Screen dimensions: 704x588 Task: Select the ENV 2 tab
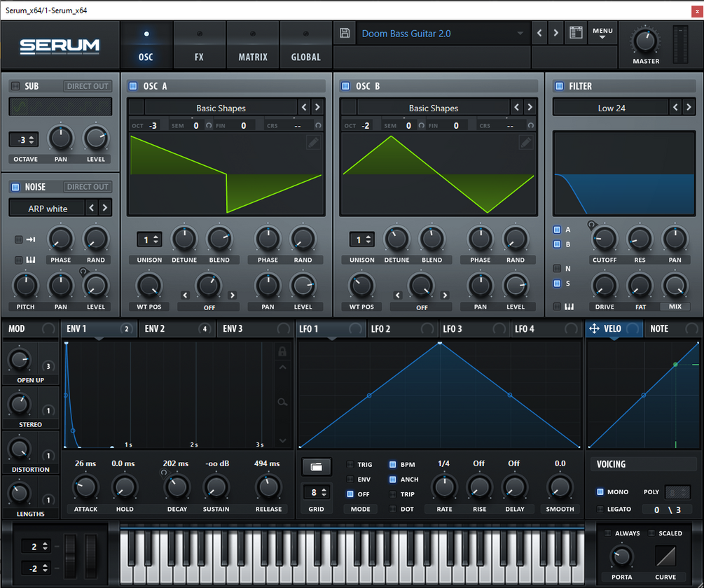click(177, 329)
